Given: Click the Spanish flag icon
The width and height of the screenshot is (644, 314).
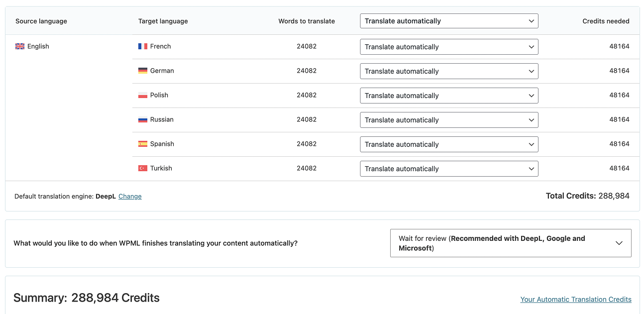Looking at the screenshot, I should [x=143, y=144].
